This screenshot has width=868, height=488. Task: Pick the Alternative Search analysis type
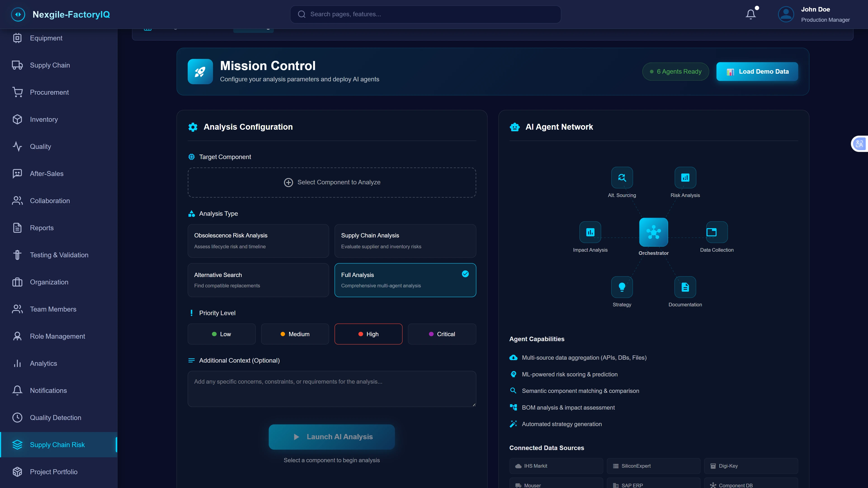tap(258, 280)
